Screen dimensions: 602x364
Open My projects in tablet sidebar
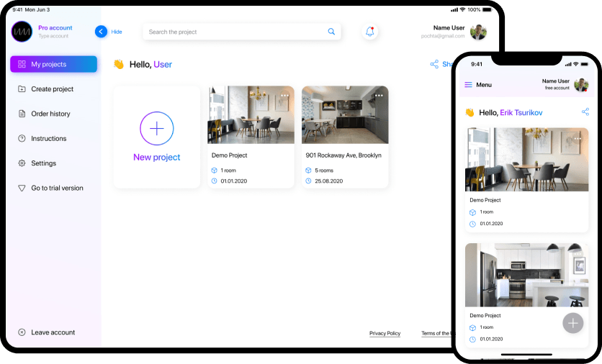(54, 64)
